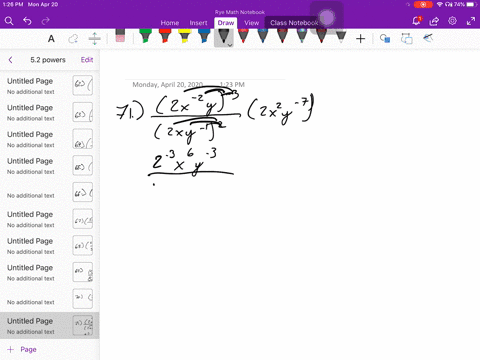The image size is (480, 360).
Task: Select the lasso select tool
Action: 73,39
